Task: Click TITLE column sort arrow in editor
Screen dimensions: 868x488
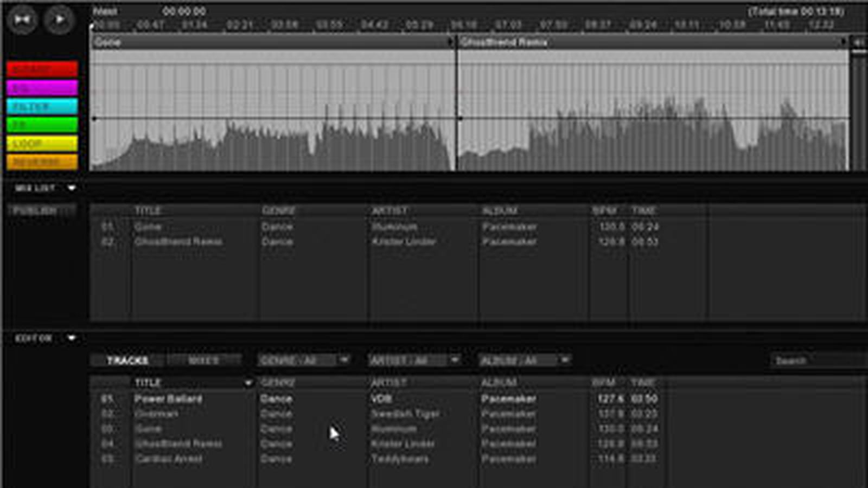Action: (248, 383)
